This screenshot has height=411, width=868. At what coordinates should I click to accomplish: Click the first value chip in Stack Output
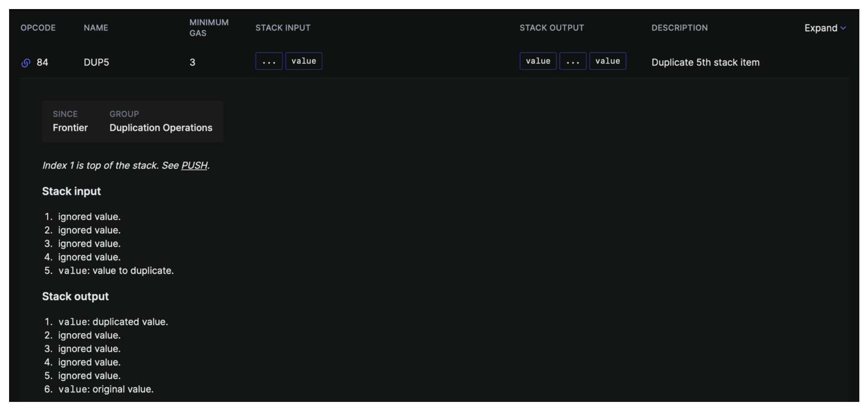(538, 61)
